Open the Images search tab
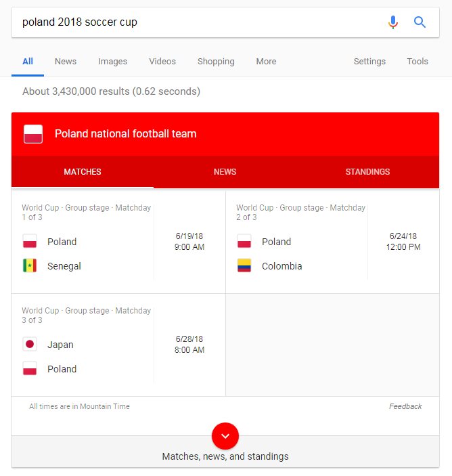This screenshot has height=476, width=452. (112, 62)
